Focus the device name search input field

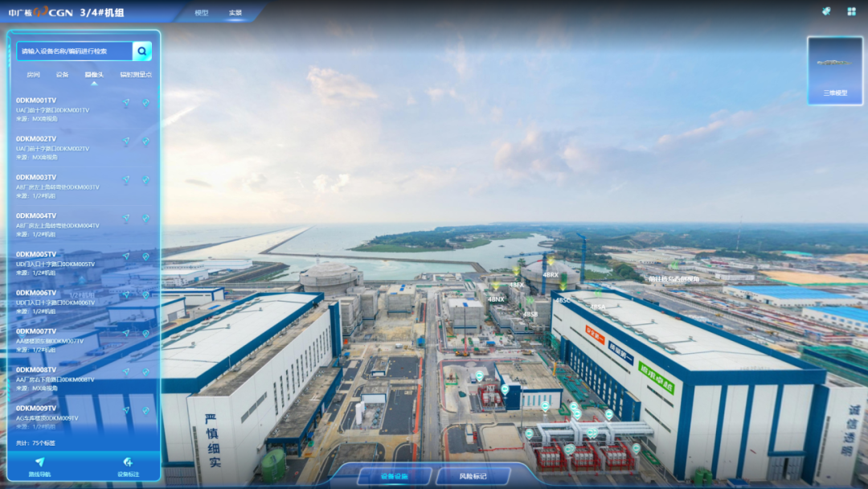pos(75,51)
